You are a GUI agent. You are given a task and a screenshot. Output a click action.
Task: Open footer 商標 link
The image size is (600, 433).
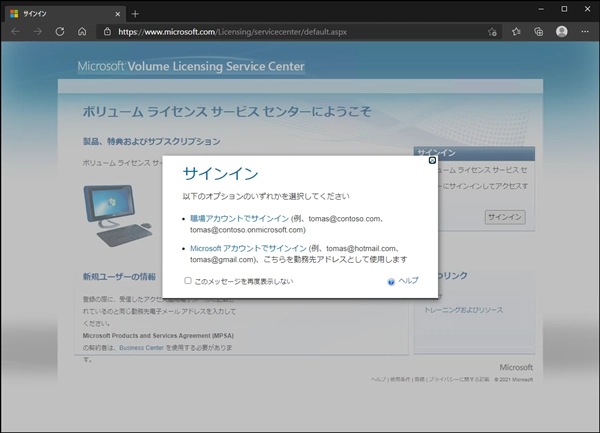pyautogui.click(x=419, y=379)
